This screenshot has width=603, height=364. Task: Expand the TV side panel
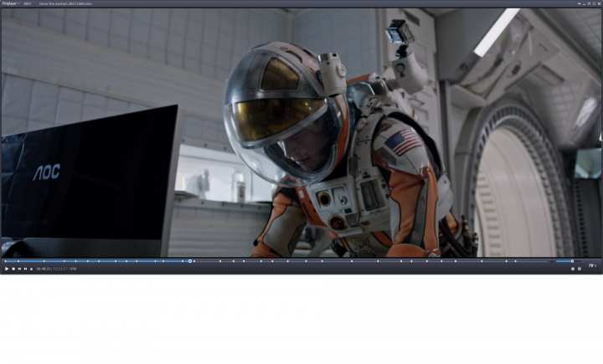tap(593, 265)
